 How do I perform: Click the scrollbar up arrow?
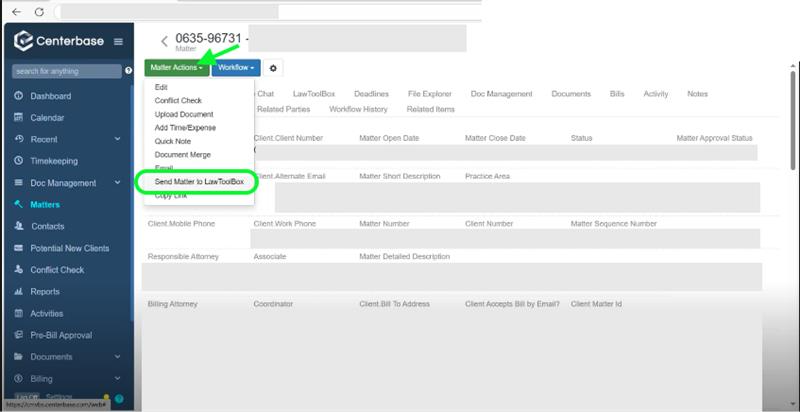(793, 66)
